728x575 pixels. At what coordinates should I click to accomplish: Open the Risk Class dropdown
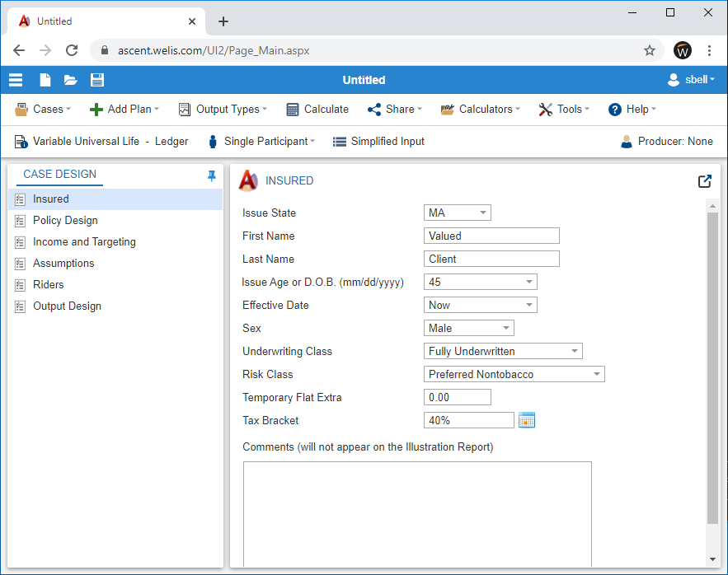(514, 374)
